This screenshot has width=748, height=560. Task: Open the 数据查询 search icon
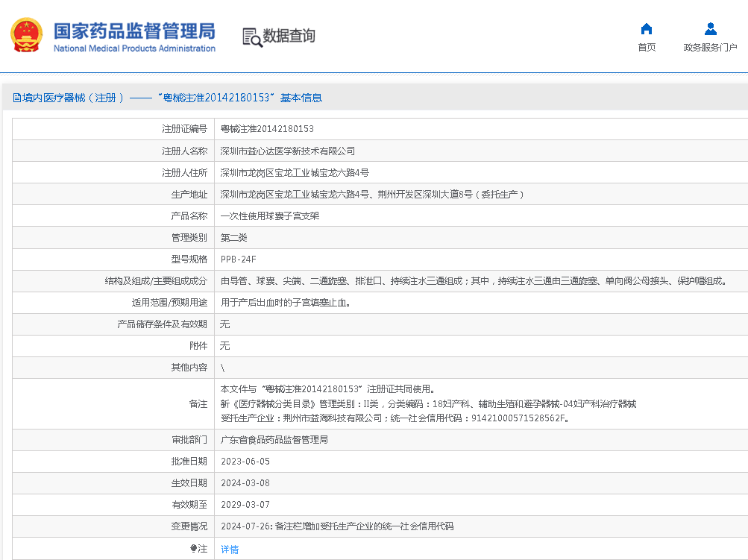[x=252, y=37]
